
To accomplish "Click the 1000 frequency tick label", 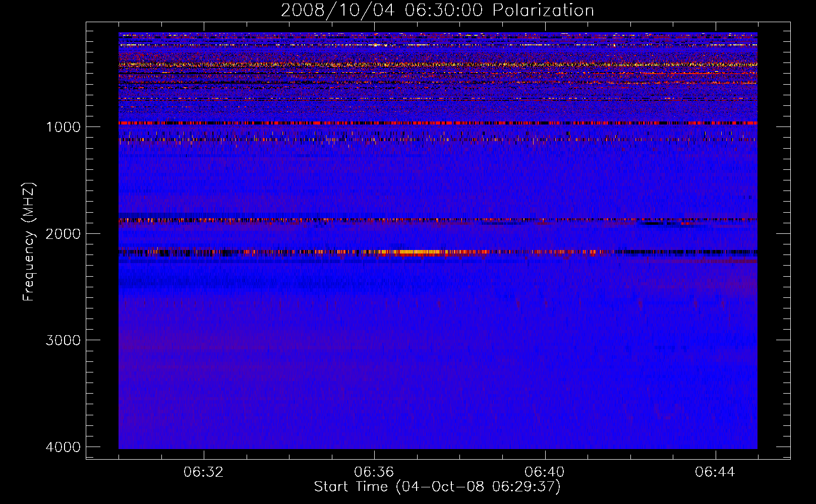I will [x=63, y=127].
